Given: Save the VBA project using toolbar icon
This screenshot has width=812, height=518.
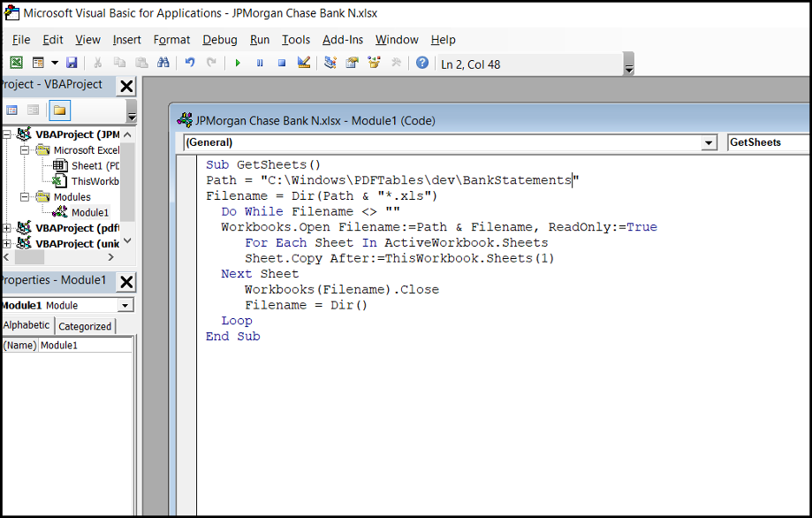Looking at the screenshot, I should [x=72, y=62].
